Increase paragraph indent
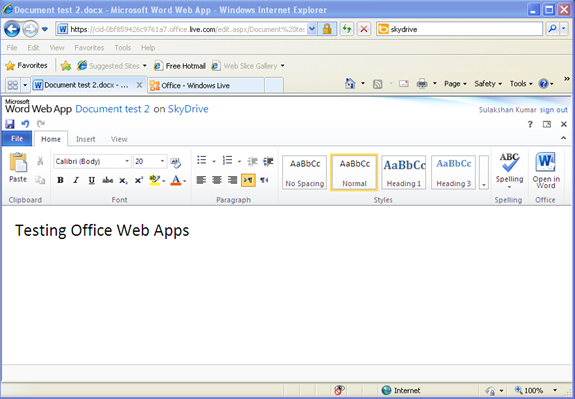This screenshot has width=575, height=399. 268,161
